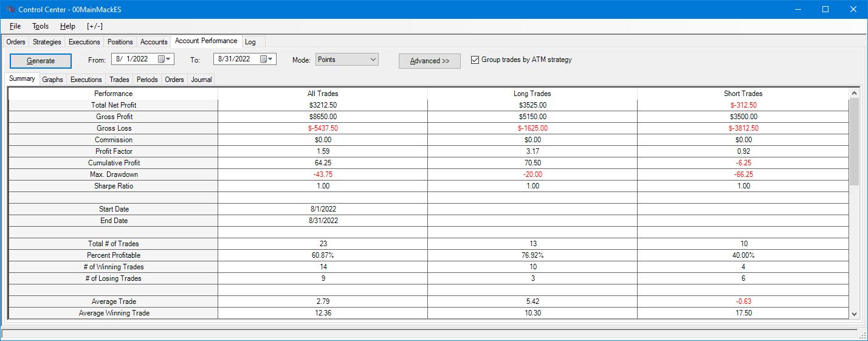868x341 pixels.
Task: Select the Max. Drawdown row label
Action: [x=113, y=174]
